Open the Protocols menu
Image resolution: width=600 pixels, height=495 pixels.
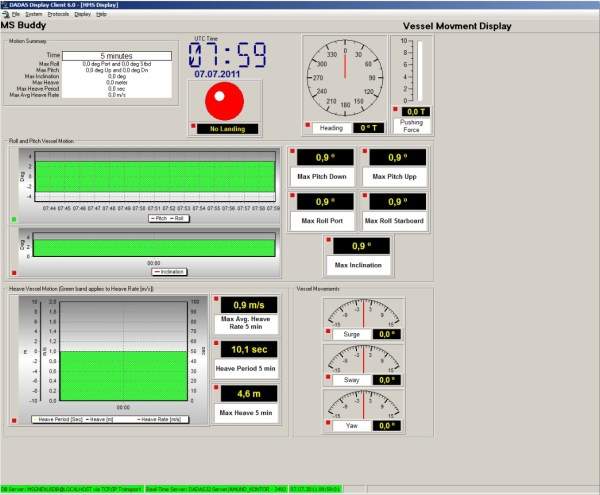58,14
